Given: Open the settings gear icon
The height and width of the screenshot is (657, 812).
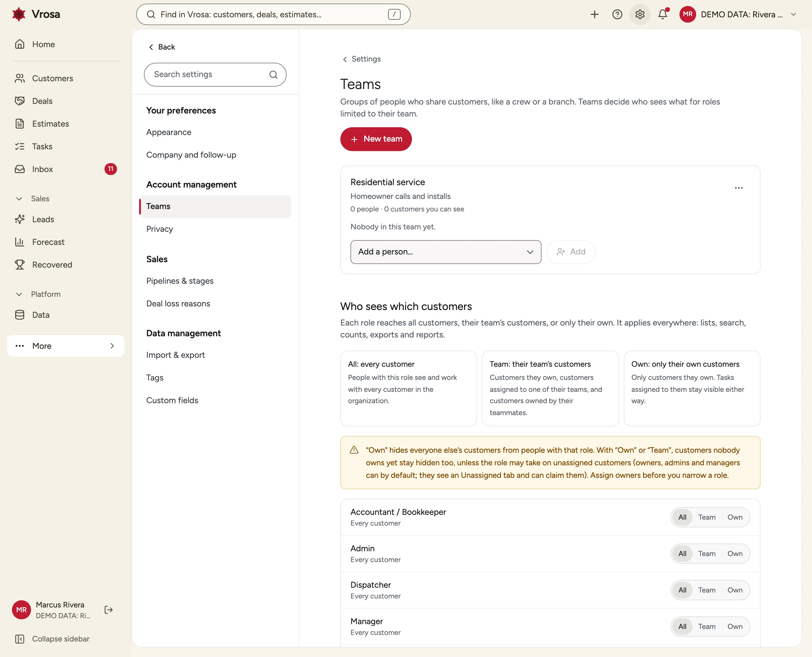Looking at the screenshot, I should tap(640, 14).
